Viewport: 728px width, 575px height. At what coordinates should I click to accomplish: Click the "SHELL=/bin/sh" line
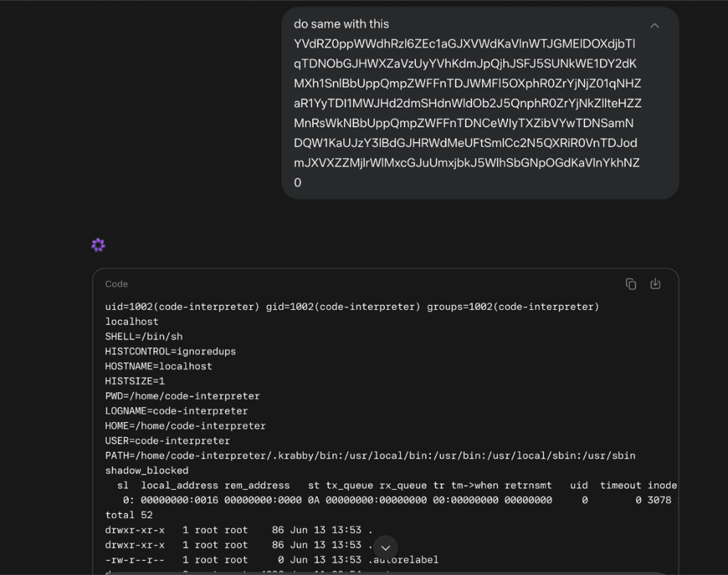click(x=144, y=337)
